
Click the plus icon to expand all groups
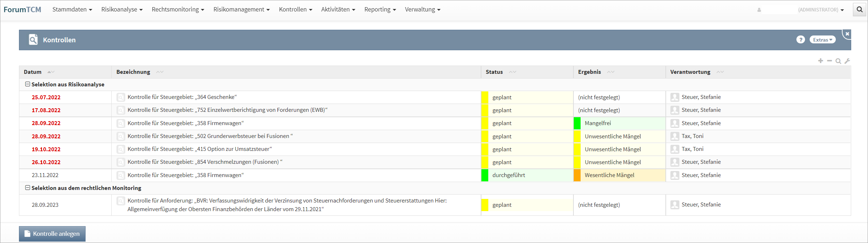point(820,61)
